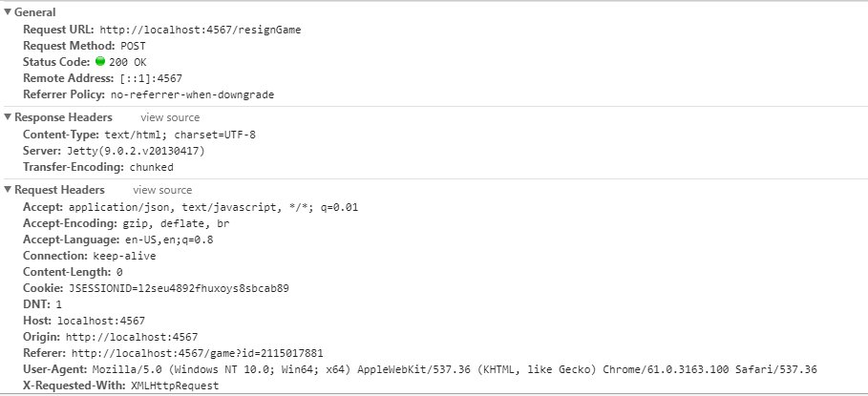Image resolution: width=868 pixels, height=396 pixels.
Task: Select the Request URL value resignGame
Action: pyautogui.click(x=201, y=30)
